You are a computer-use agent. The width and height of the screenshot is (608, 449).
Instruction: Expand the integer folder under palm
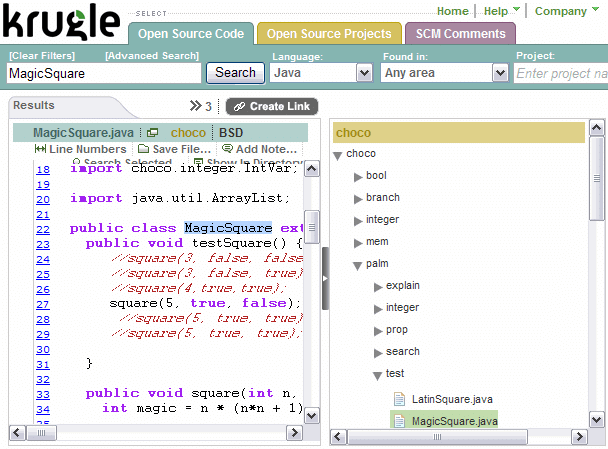click(378, 309)
